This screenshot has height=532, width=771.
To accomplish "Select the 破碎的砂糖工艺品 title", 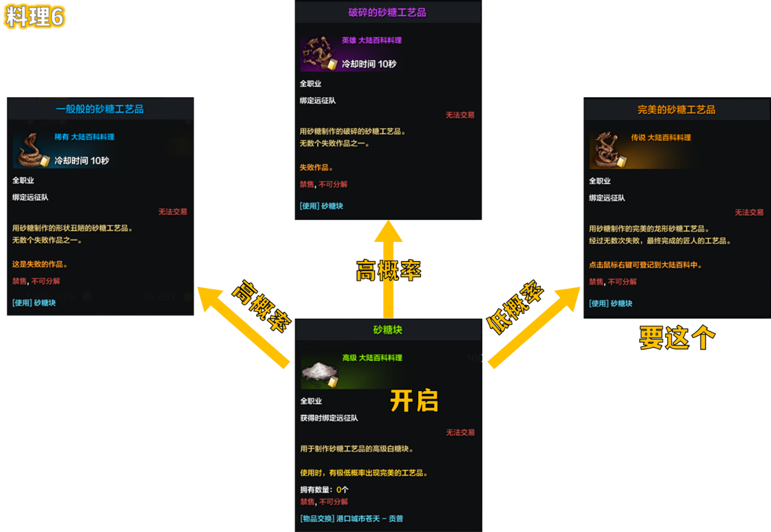I will point(387,12).
